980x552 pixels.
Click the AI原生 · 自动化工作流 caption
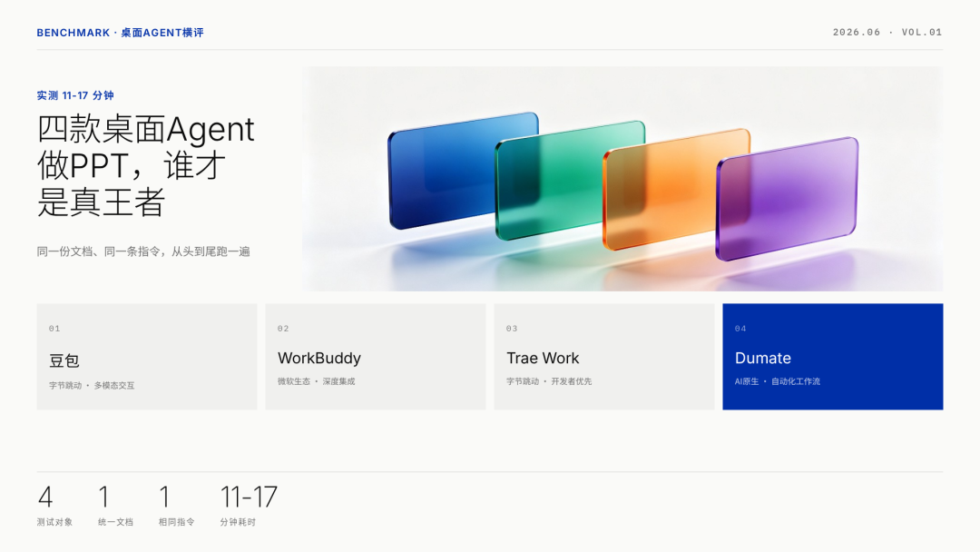(x=778, y=381)
